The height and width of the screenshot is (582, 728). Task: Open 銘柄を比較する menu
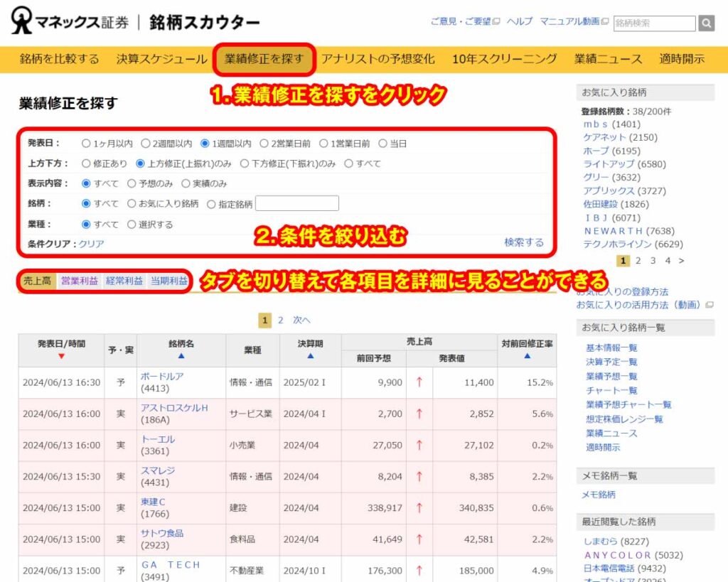click(60, 59)
